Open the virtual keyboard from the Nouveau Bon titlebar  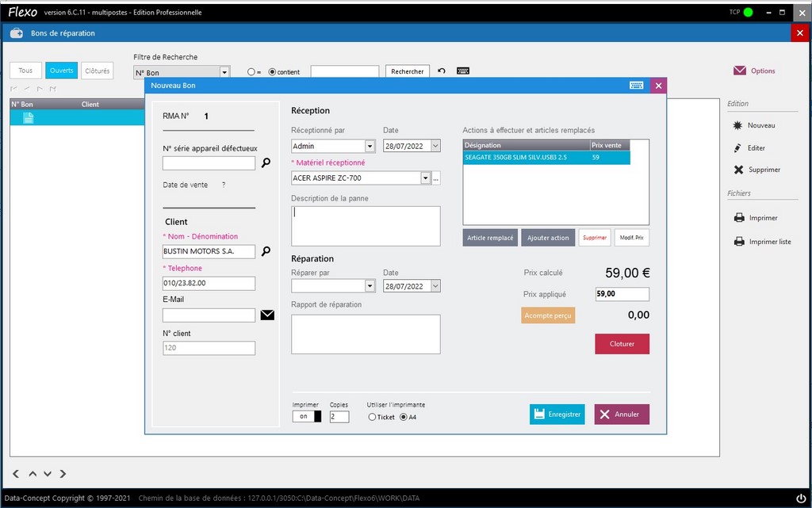[637, 85]
